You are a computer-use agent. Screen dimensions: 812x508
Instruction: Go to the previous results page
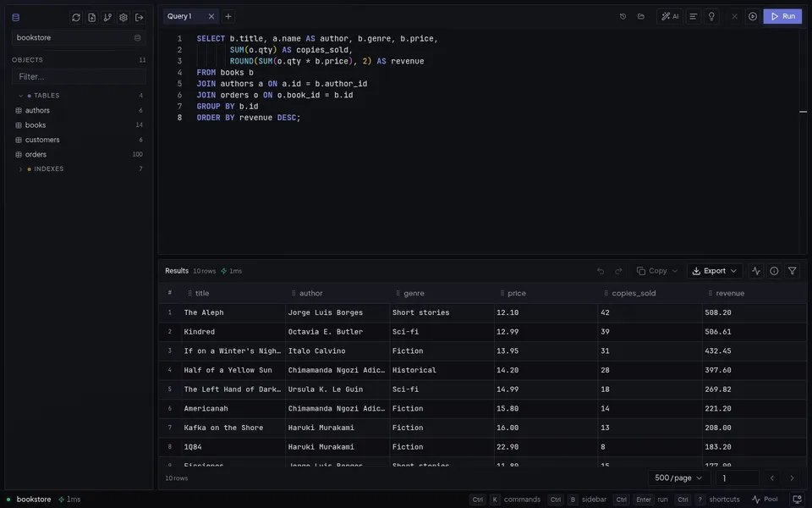point(771,478)
